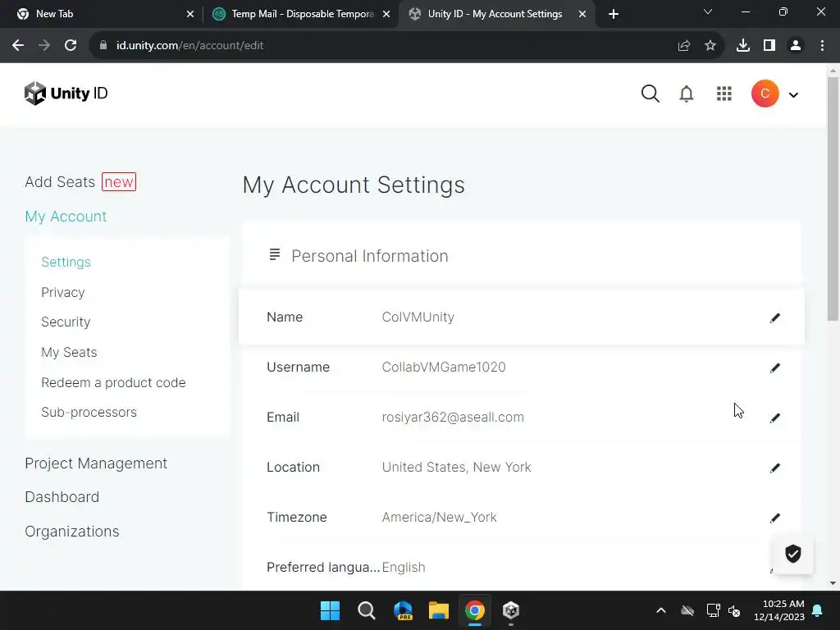The image size is (840, 630).
Task: Click the orange user avatar
Action: [x=765, y=94]
